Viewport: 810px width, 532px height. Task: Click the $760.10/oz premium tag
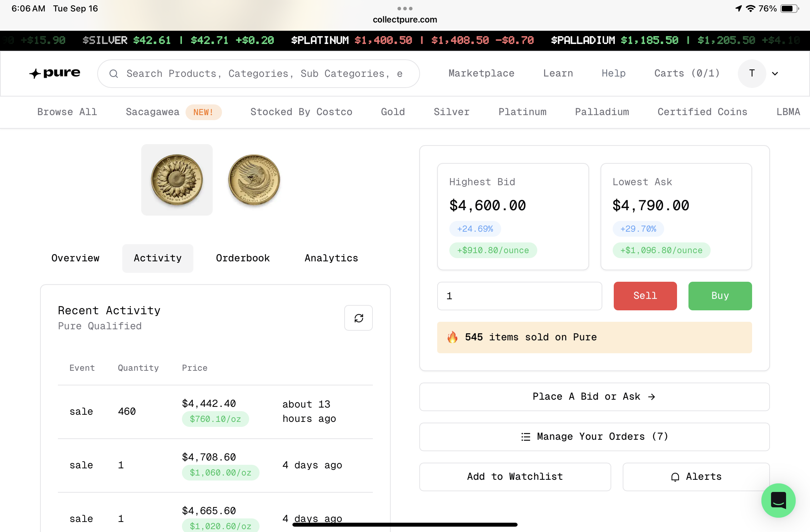click(x=215, y=419)
